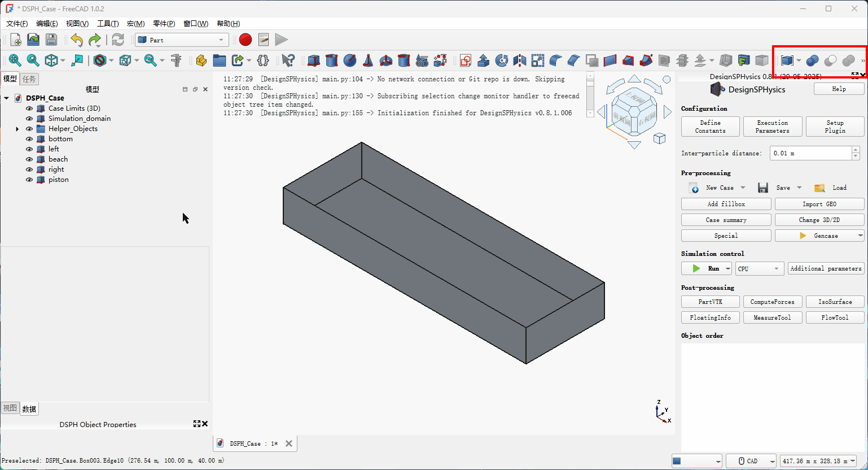Open the CPU device dropdown

pos(759,269)
